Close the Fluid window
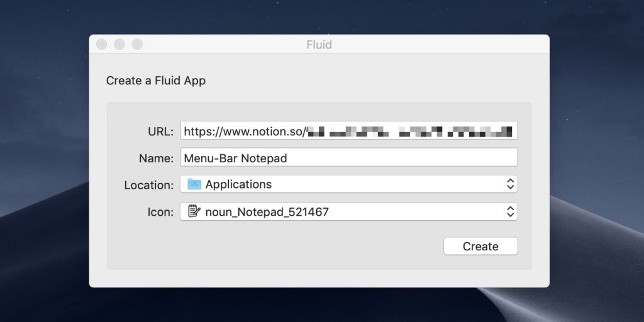This screenshot has width=644, height=322. (101, 45)
